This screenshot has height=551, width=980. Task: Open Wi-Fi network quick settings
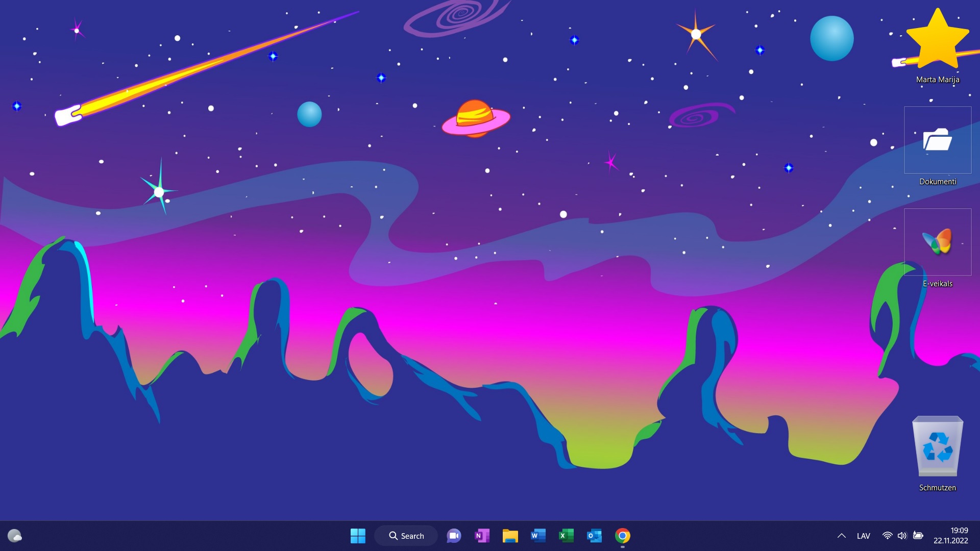(x=888, y=536)
